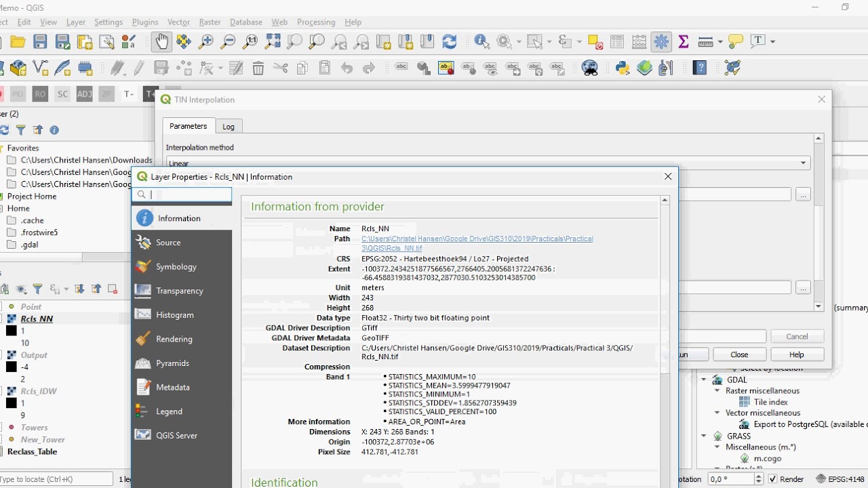Open the Processing menu
The height and width of the screenshot is (488, 868).
316,22
